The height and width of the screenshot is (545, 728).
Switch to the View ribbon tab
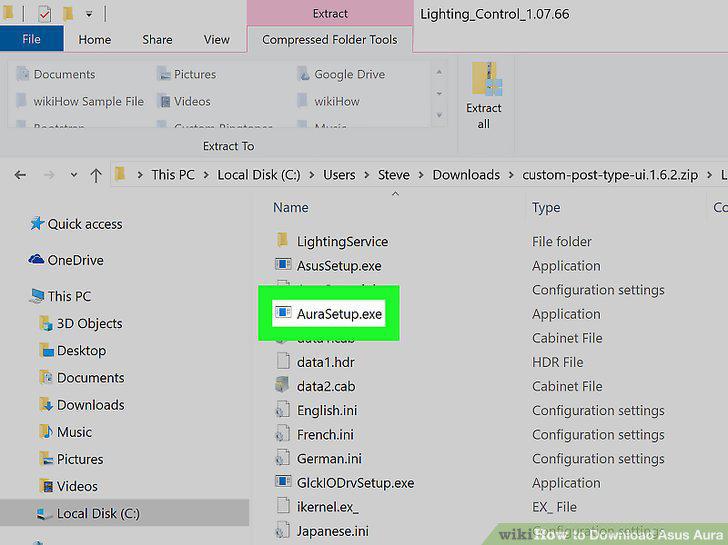pyautogui.click(x=216, y=39)
